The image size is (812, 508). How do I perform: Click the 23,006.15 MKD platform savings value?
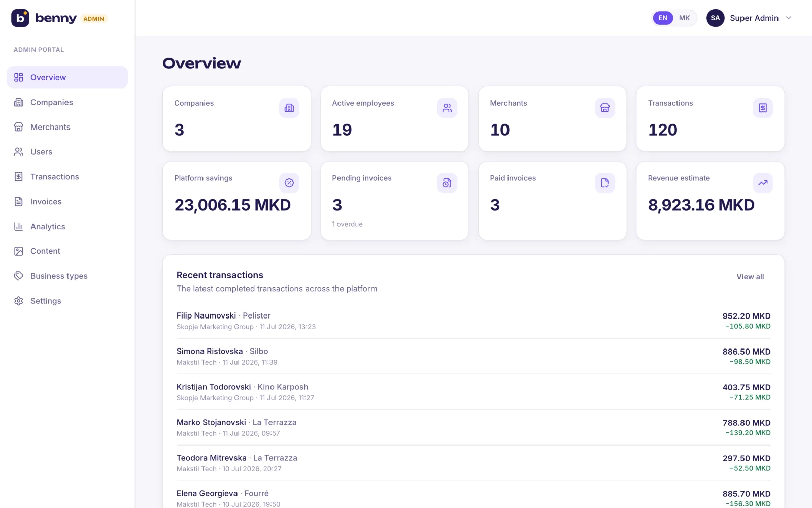(232, 205)
